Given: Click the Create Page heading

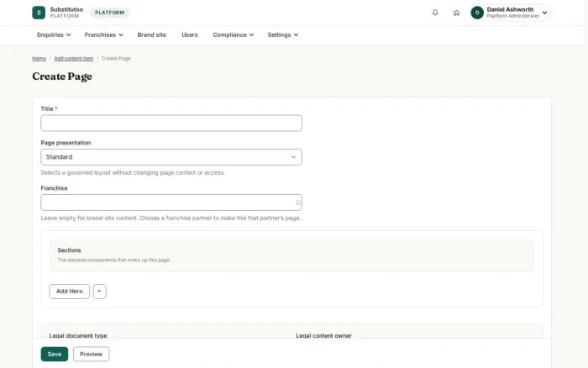Looking at the screenshot, I should coord(62,76).
